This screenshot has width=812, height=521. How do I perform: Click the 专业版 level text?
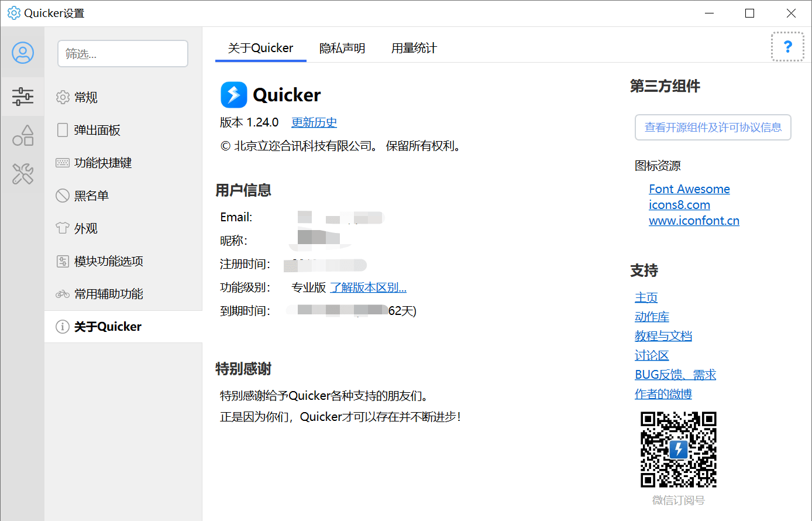point(309,287)
